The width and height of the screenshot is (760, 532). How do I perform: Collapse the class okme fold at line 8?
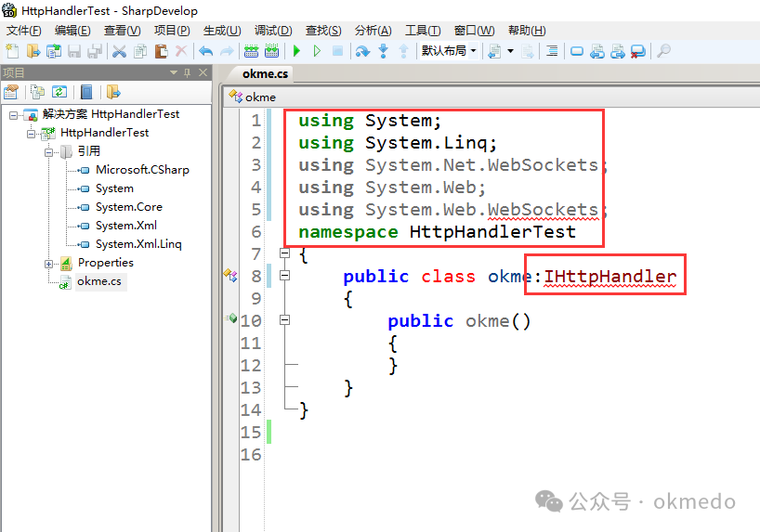(285, 275)
